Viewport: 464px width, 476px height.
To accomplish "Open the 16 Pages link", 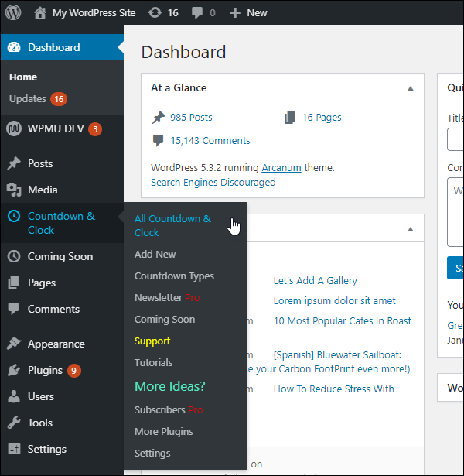I will click(x=322, y=118).
